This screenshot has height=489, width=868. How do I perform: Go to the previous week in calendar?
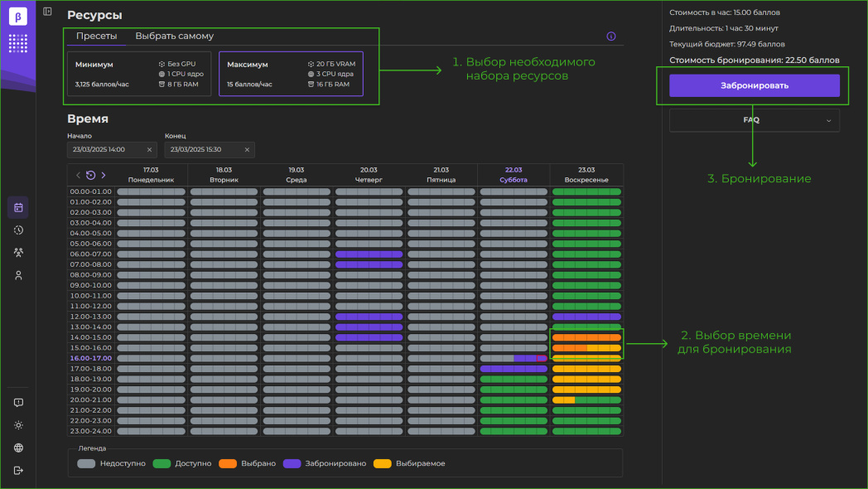(x=79, y=175)
